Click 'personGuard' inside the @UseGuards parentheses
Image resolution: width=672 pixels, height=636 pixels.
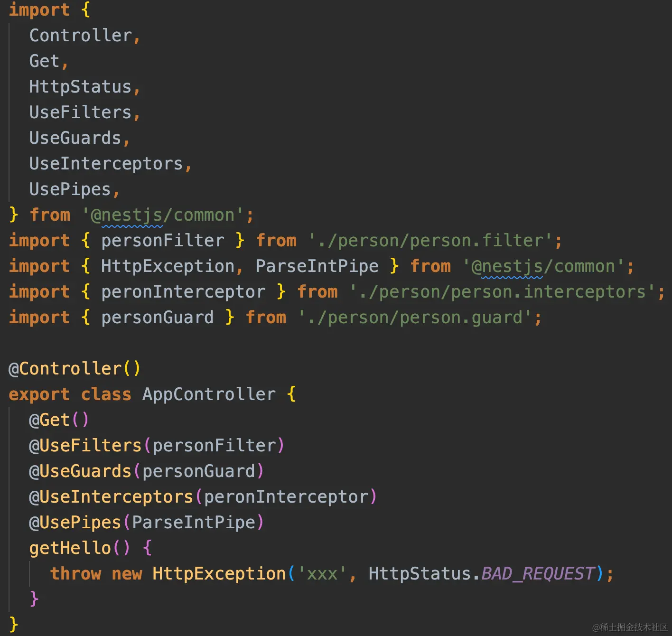[x=199, y=471]
